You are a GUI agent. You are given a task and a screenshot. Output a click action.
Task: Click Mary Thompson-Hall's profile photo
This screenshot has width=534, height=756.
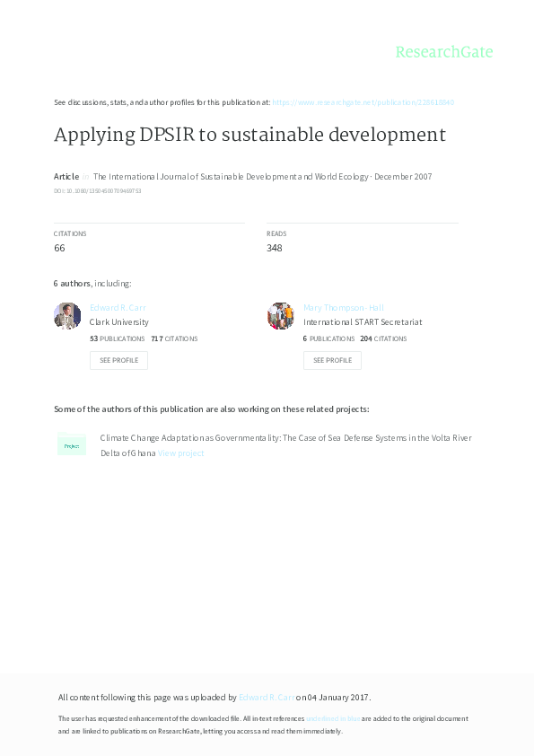tap(281, 316)
